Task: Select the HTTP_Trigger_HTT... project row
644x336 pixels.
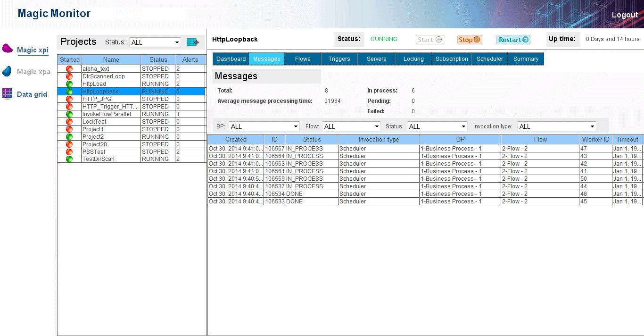Action: click(132, 107)
